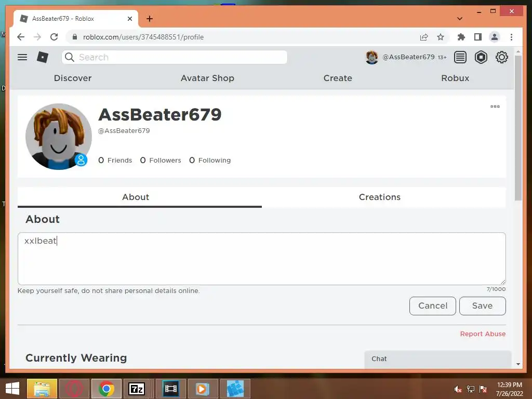Screen dimensions: 532x399
Task: Click the page vertical scrollbar thumb
Action: pos(518,128)
